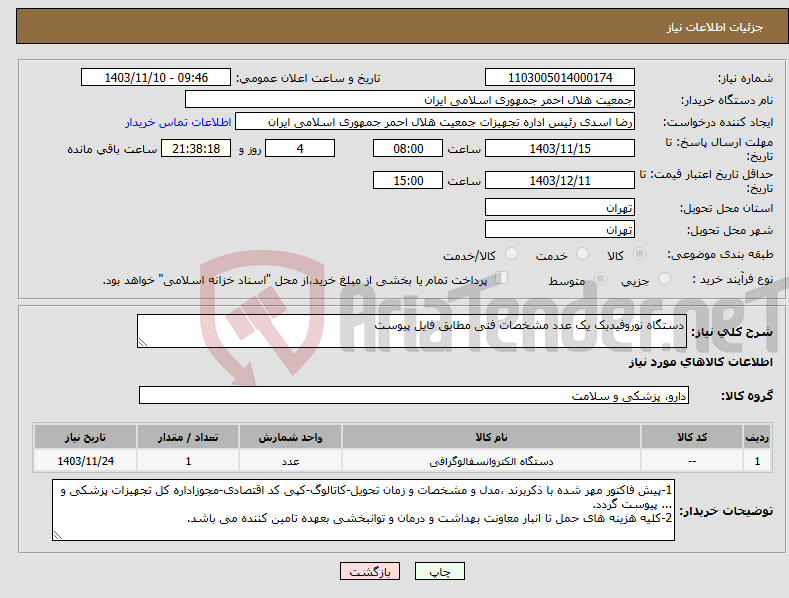Screen dimensions: 789x598
Task: Click the remaining time field 21:38:18
Action: 196,148
